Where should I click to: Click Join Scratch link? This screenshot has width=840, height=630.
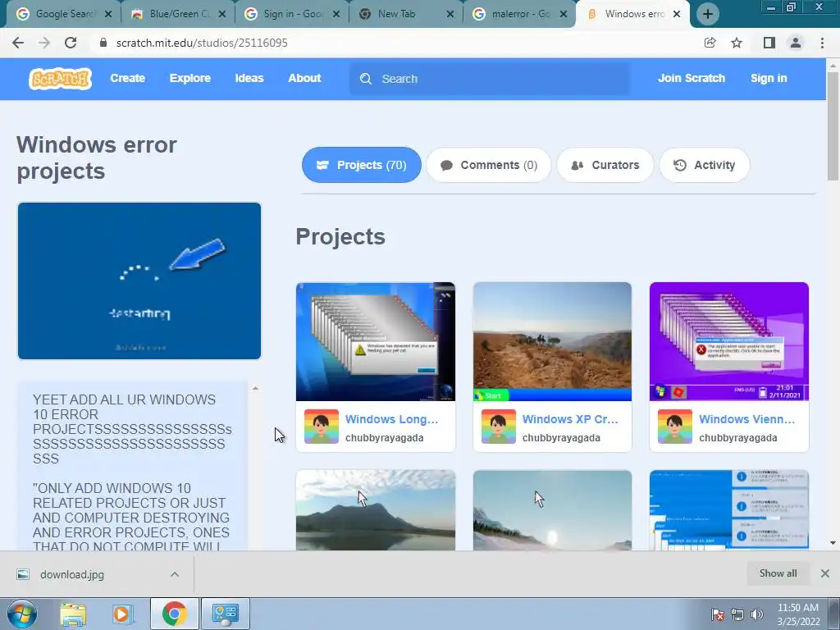[691, 78]
